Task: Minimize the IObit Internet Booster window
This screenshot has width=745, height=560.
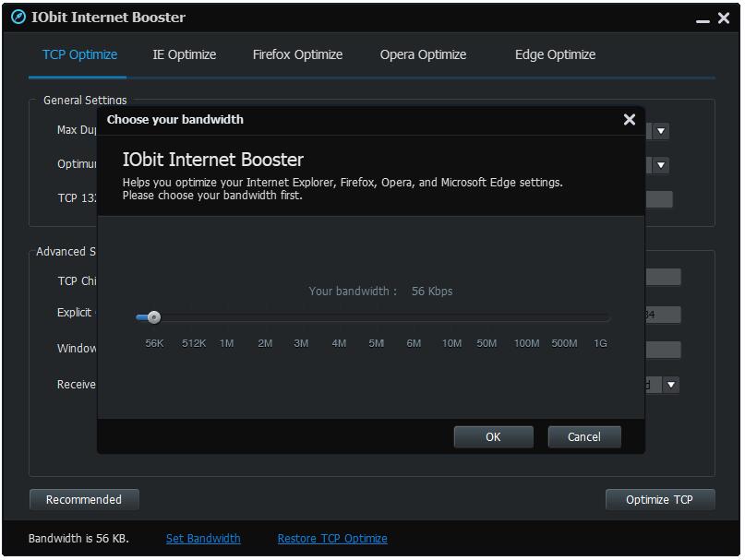Action: pyautogui.click(x=703, y=21)
